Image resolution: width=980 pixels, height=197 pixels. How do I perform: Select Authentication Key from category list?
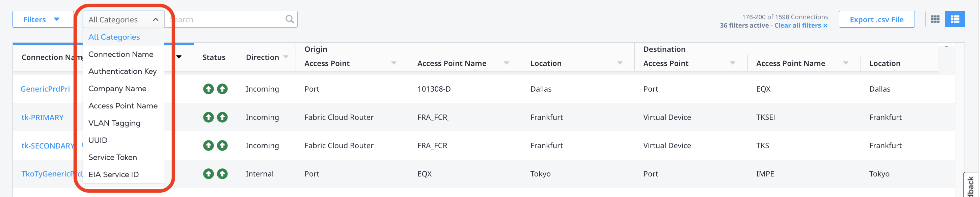122,71
